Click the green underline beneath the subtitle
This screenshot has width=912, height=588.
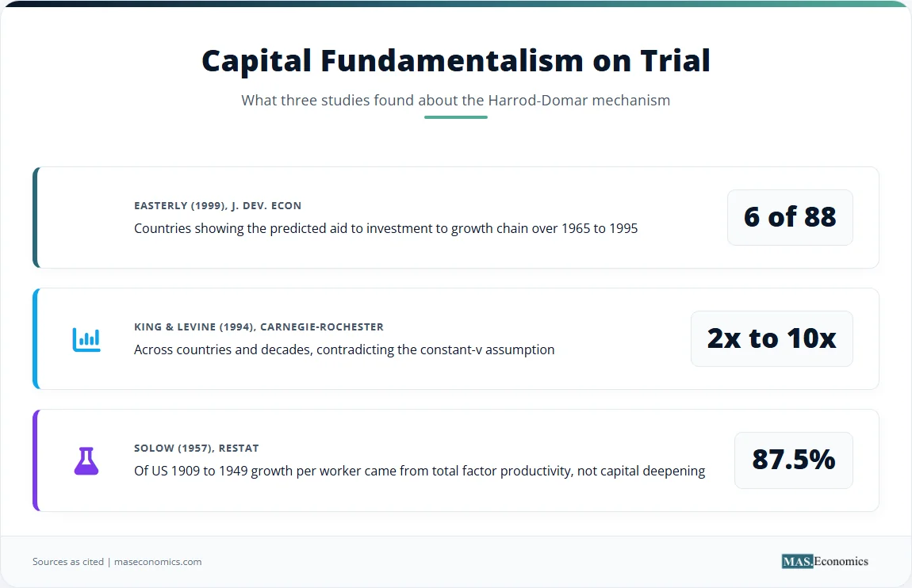[x=456, y=117]
